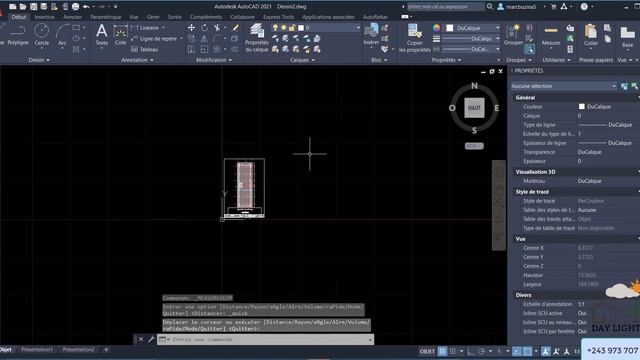This screenshot has height=360, width=640.
Task: Expand the Annotation panel dropdown
Action: [x=138, y=60]
